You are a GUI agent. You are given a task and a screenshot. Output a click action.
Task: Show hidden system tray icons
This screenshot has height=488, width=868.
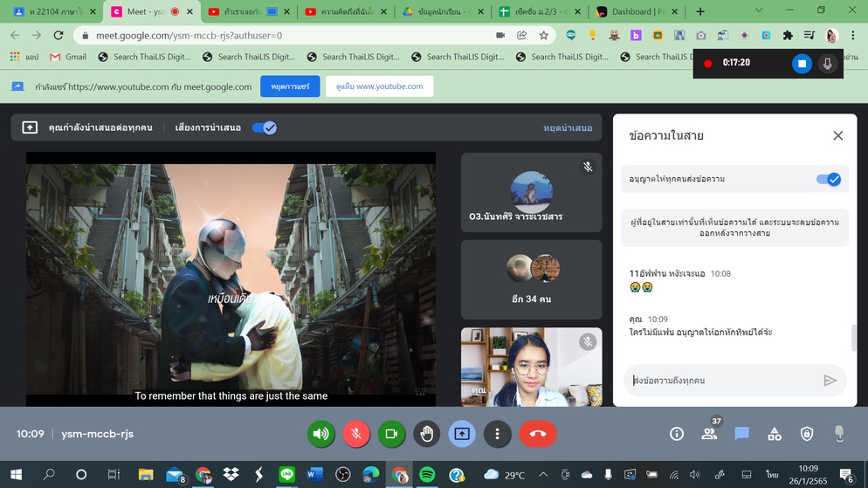tap(544, 474)
